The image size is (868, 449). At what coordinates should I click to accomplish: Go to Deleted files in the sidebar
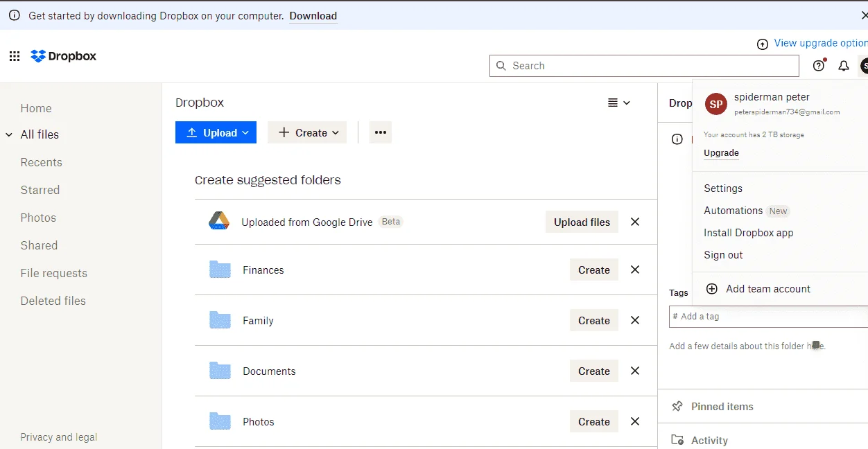coord(53,301)
